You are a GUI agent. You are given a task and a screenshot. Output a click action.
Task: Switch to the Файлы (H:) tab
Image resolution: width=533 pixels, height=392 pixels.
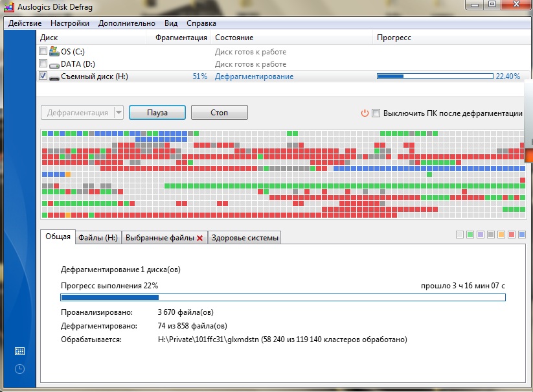98,238
